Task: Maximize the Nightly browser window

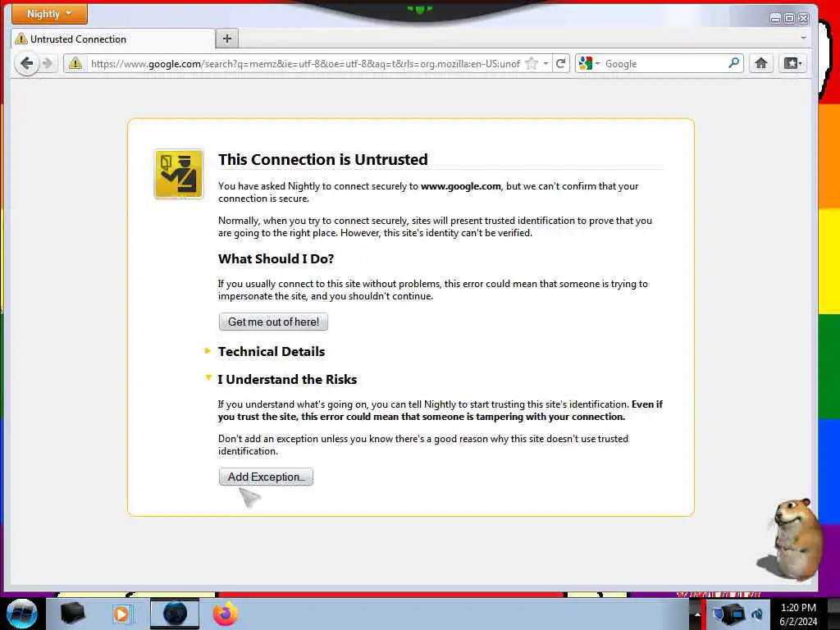Action: pyautogui.click(x=790, y=19)
